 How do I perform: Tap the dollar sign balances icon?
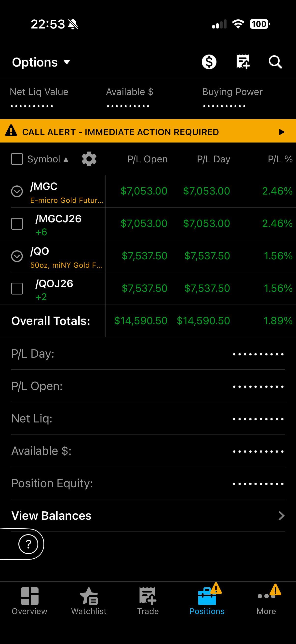click(x=209, y=62)
